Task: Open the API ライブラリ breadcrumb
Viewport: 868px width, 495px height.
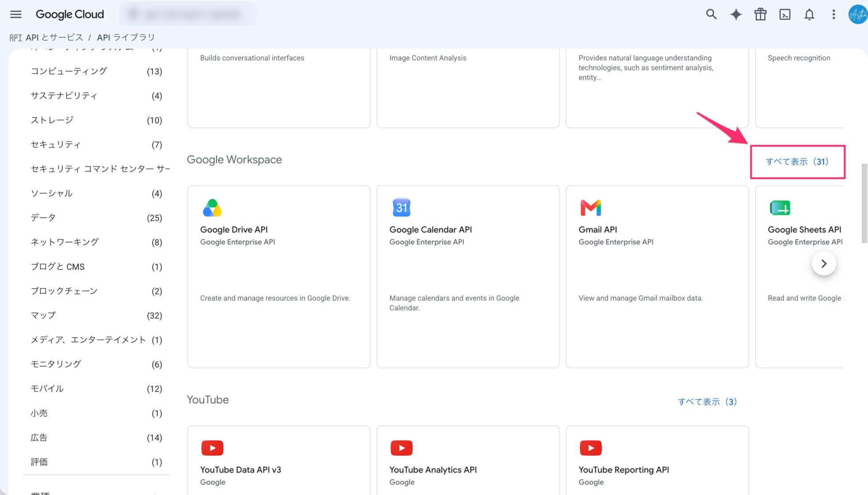Action: [x=126, y=37]
